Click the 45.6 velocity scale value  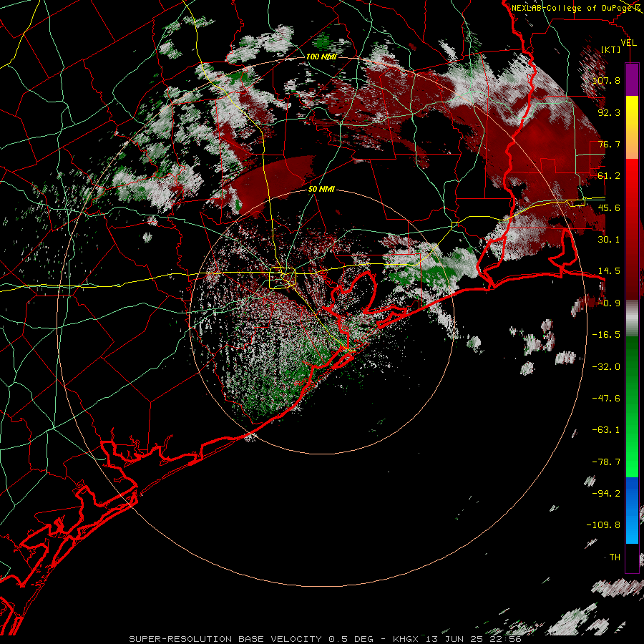click(x=609, y=208)
